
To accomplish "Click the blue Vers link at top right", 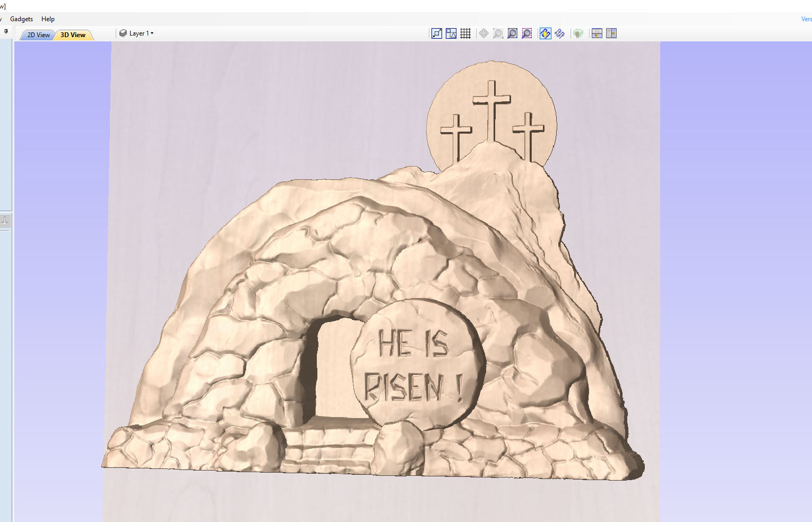I will click(x=806, y=19).
